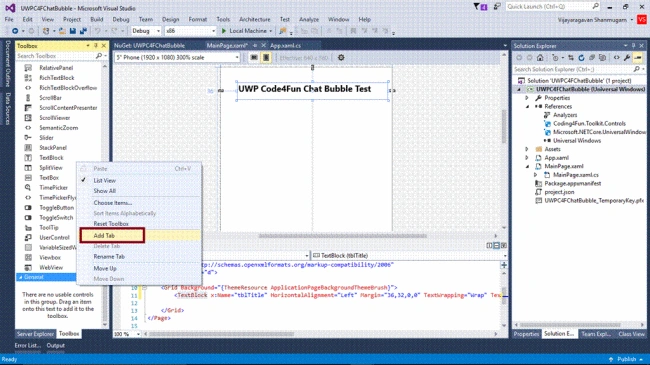Click the View Code icon in Solution Explorer
The image size is (650, 365).
(x=616, y=58)
